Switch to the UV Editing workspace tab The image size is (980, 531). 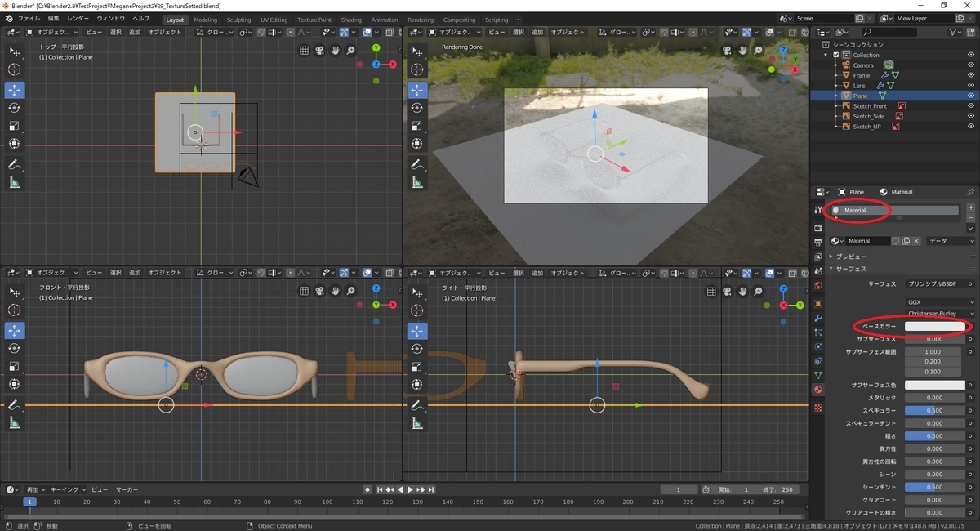[x=274, y=20]
